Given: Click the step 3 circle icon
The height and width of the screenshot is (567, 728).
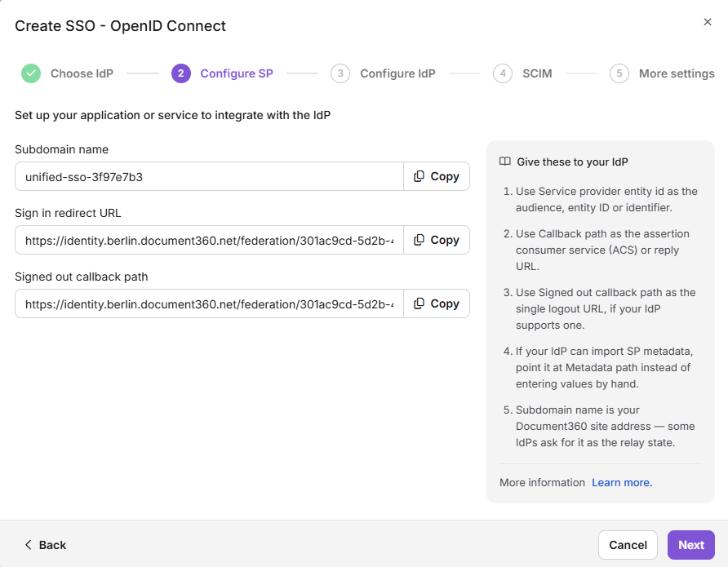Looking at the screenshot, I should pyautogui.click(x=340, y=73).
